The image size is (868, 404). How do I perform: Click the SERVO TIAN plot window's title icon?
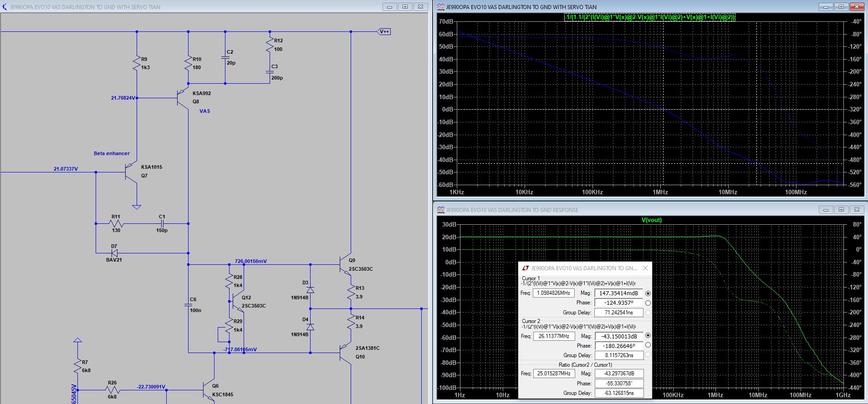pos(440,7)
